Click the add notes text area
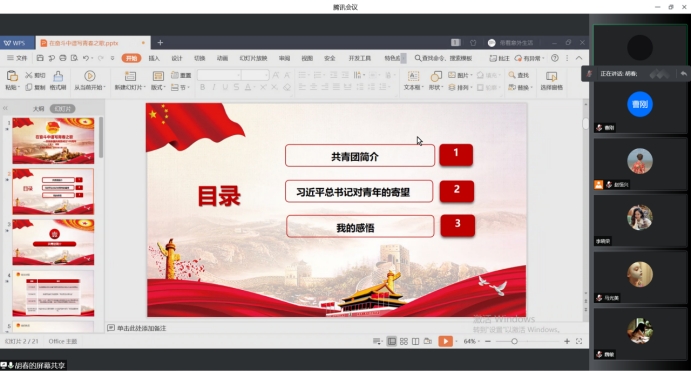The width and height of the screenshot is (692, 372). click(142, 328)
